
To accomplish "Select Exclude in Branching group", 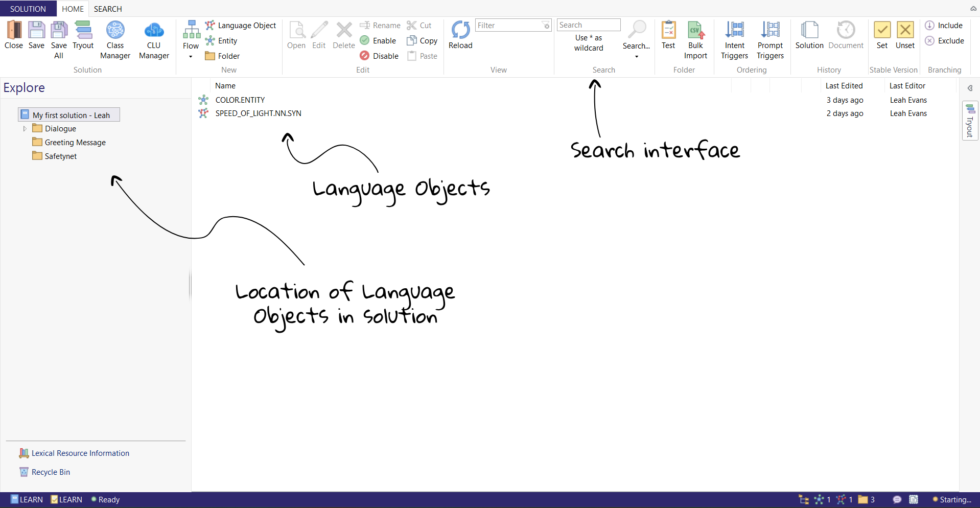I will [x=945, y=41].
